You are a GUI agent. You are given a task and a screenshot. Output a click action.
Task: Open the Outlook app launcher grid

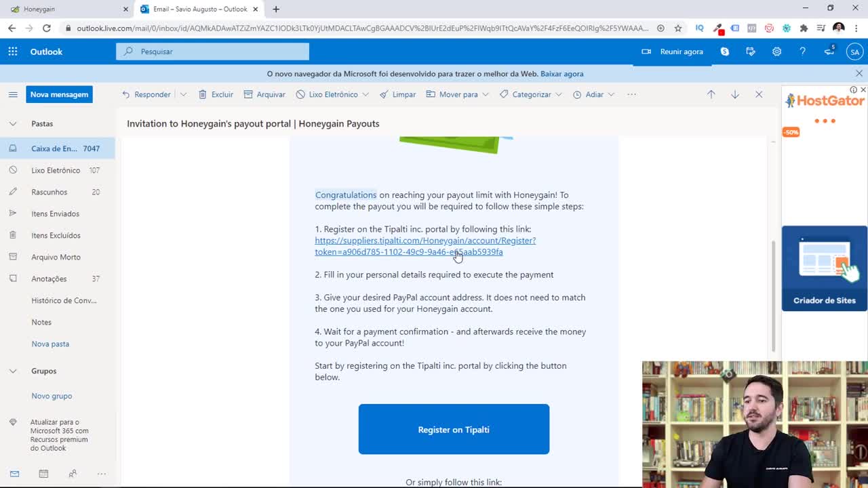pyautogui.click(x=13, y=52)
